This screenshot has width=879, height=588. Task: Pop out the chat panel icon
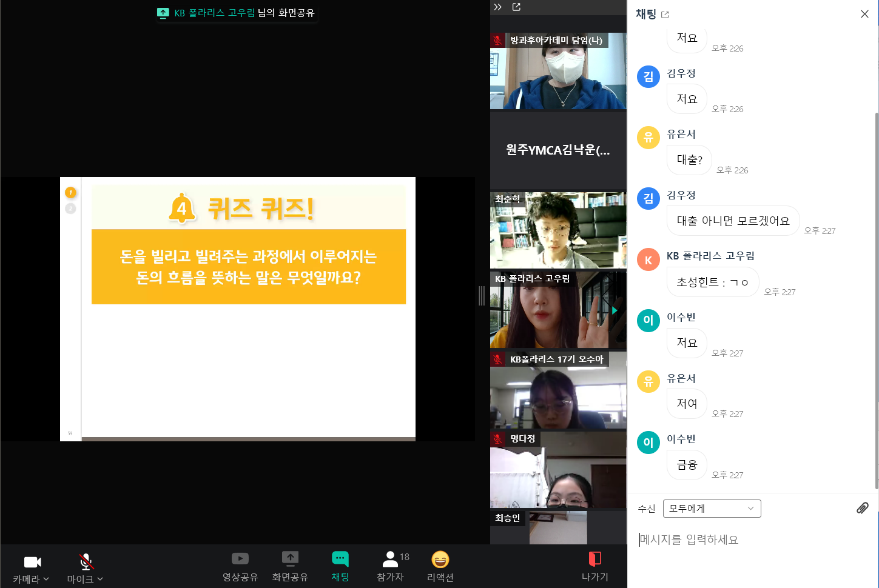point(665,15)
